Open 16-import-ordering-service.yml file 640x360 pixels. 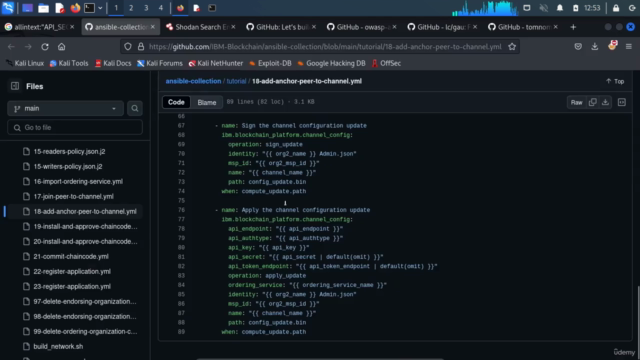[78, 181]
